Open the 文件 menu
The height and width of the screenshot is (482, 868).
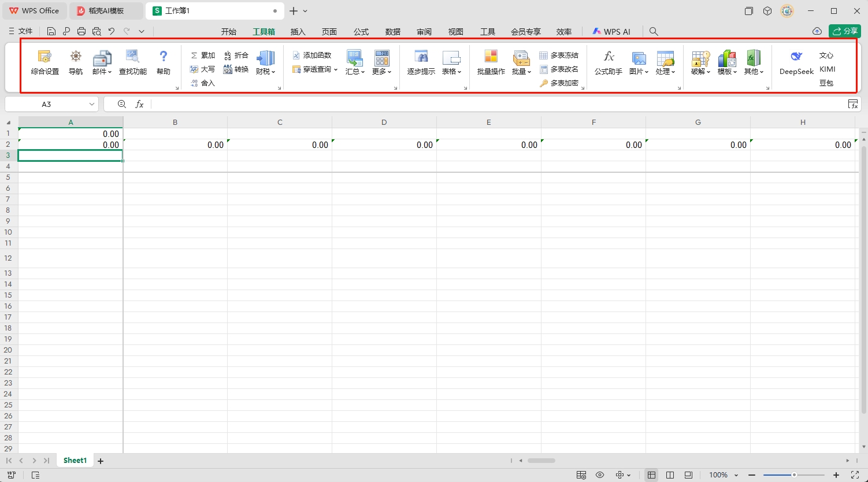point(21,31)
